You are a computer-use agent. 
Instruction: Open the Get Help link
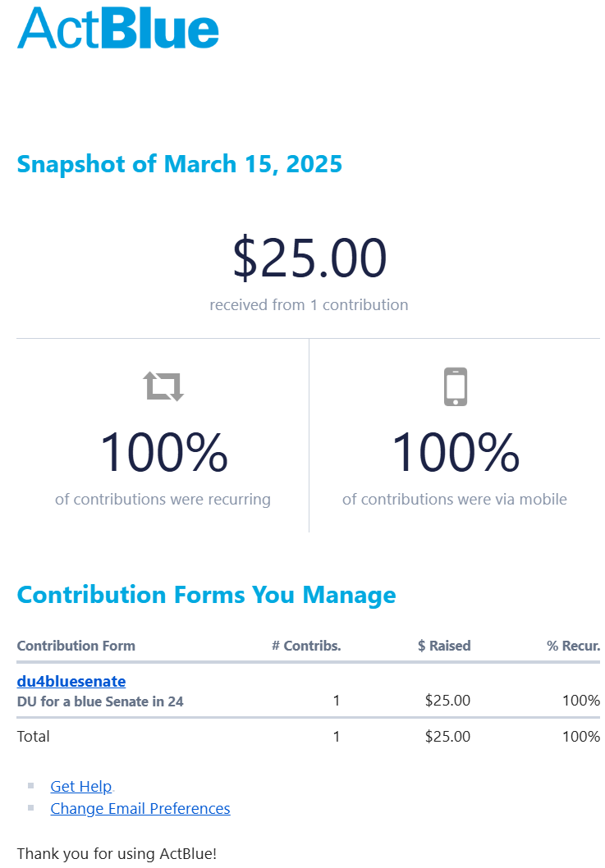pos(80,786)
